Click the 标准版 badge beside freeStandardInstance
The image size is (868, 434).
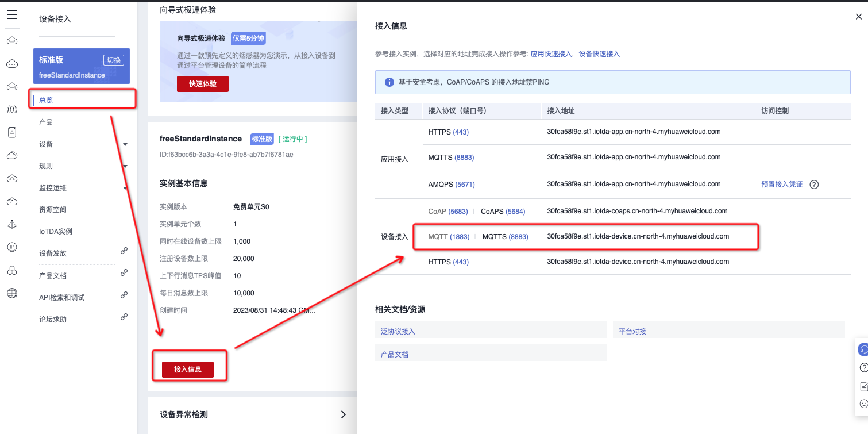pyautogui.click(x=262, y=139)
